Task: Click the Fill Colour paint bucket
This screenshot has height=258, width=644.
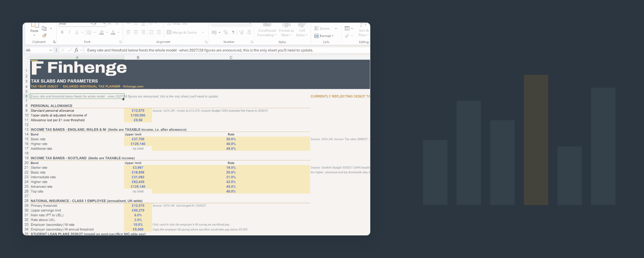Action: click(x=102, y=32)
